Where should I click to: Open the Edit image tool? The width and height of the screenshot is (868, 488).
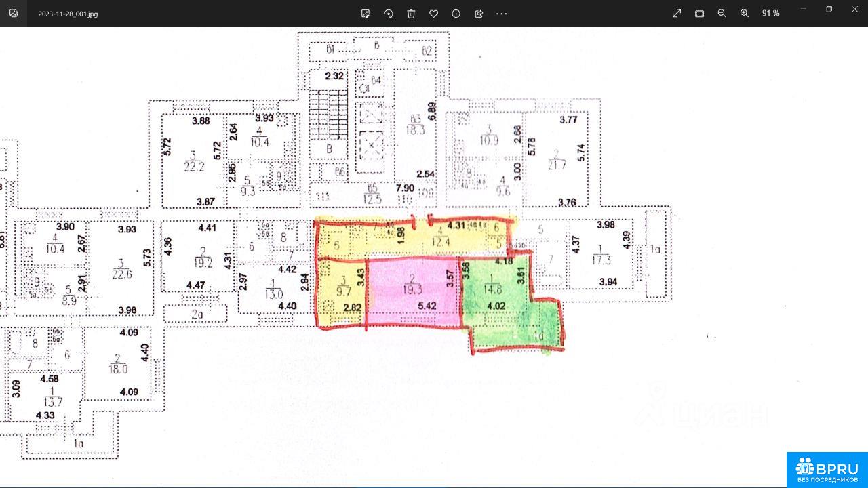[x=366, y=14]
